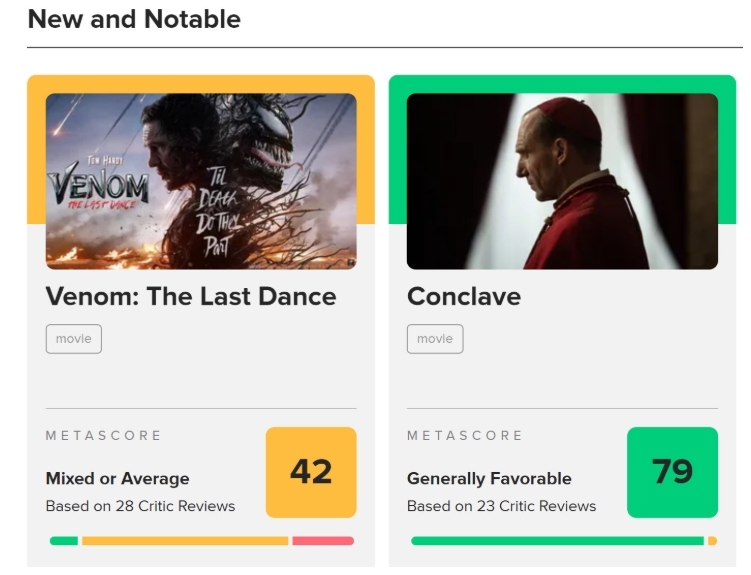Click green positive segment of Venom review bar
Image resolution: width=751 pixels, height=575 pixels.
click(x=64, y=541)
